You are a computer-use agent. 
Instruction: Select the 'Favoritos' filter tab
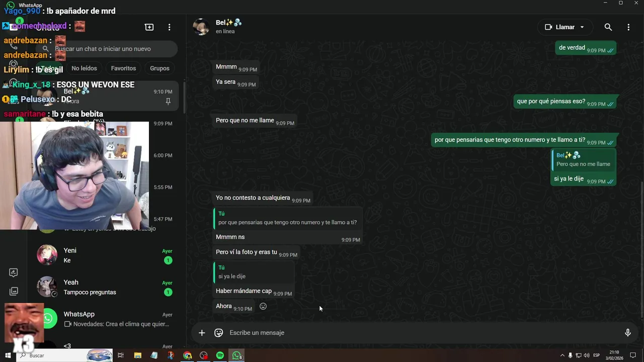(123, 68)
